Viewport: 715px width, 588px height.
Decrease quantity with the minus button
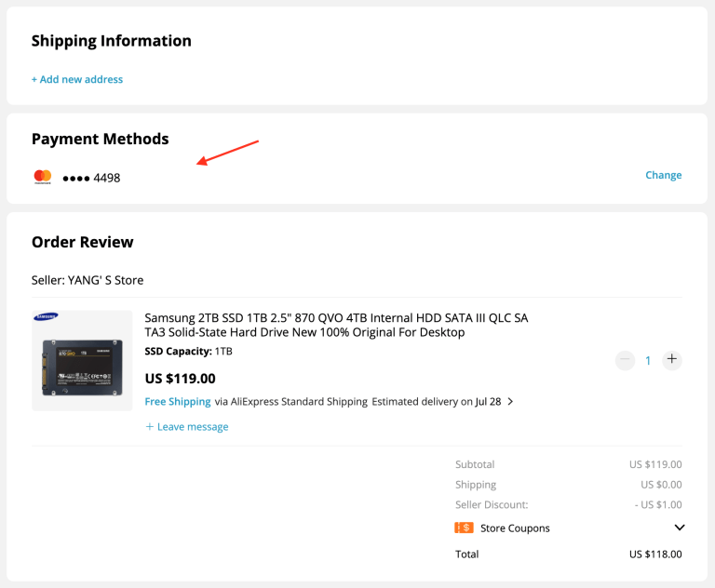tap(625, 360)
